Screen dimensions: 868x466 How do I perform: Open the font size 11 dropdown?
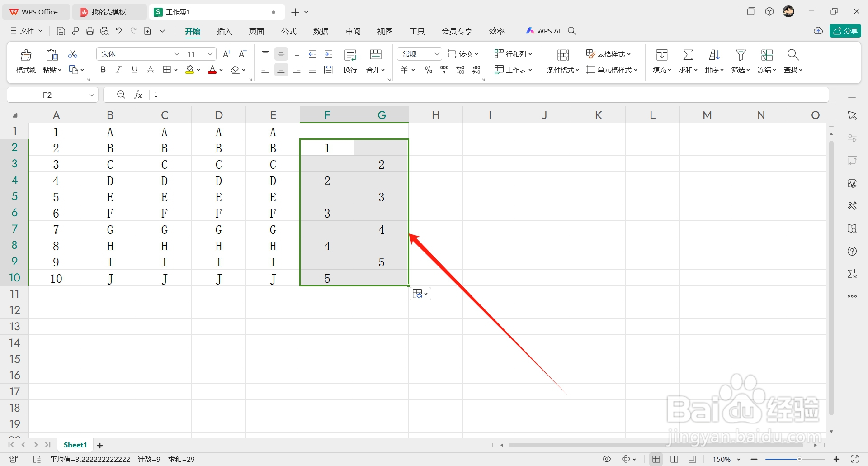click(210, 54)
